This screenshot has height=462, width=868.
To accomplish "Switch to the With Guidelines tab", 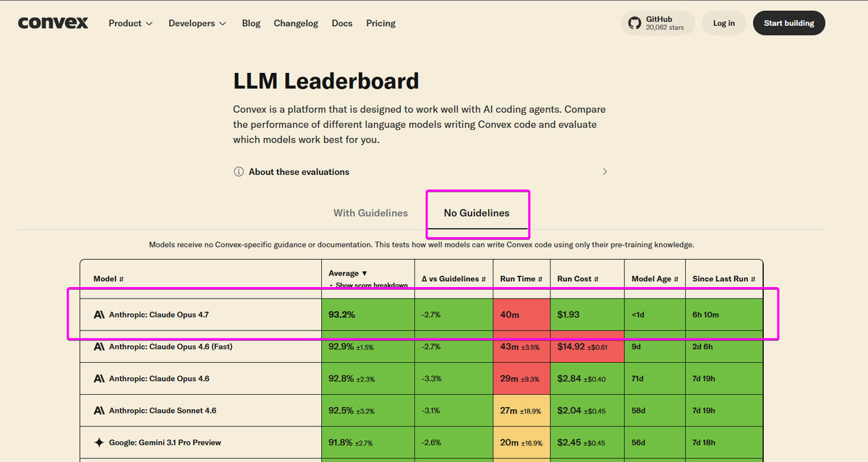I will tap(370, 213).
